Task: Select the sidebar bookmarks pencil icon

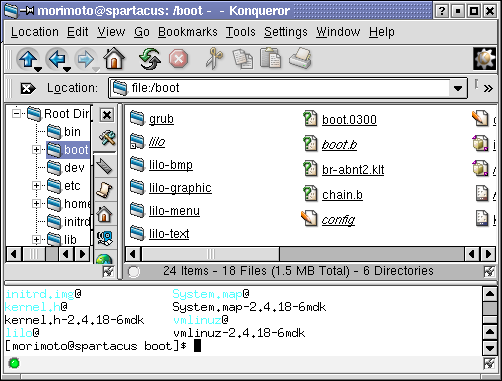Action: pos(105,166)
